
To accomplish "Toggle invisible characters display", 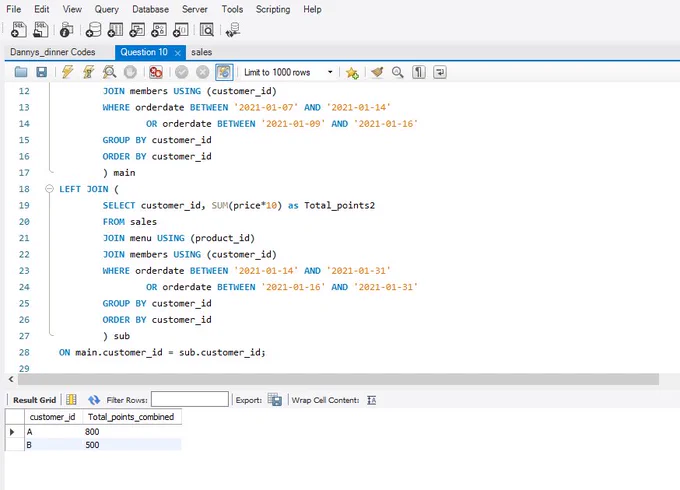I will (418, 72).
